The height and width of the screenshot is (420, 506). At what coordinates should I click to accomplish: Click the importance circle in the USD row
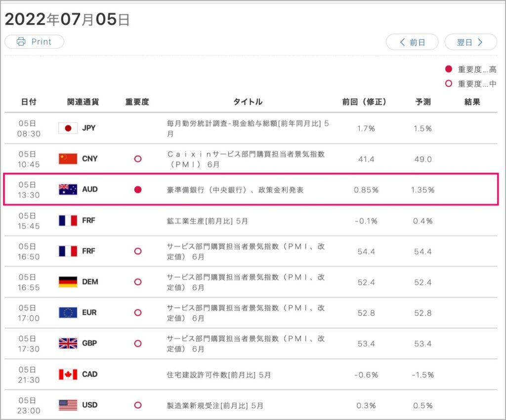(138, 405)
